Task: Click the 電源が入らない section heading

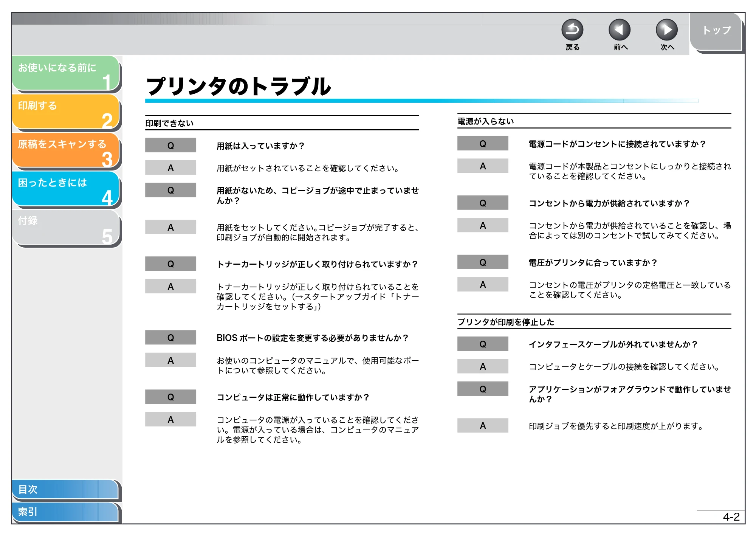Action: (x=486, y=121)
